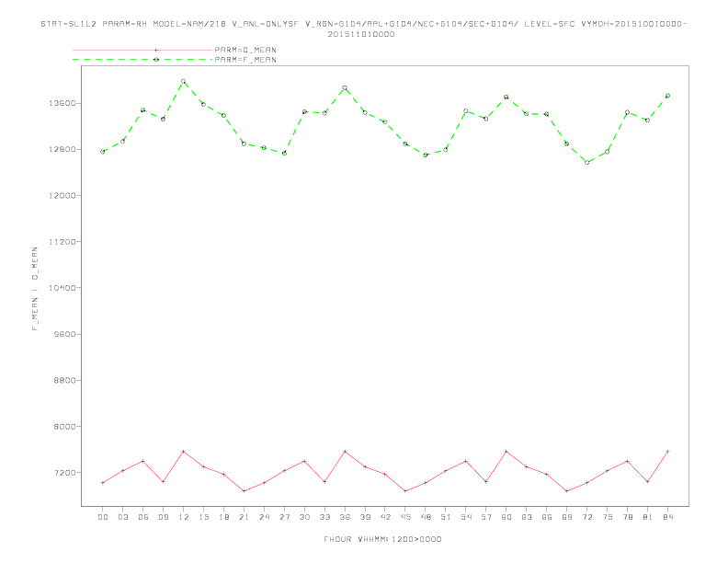Click the 11200 y-axis tick label
728x563 pixels.
[63, 242]
